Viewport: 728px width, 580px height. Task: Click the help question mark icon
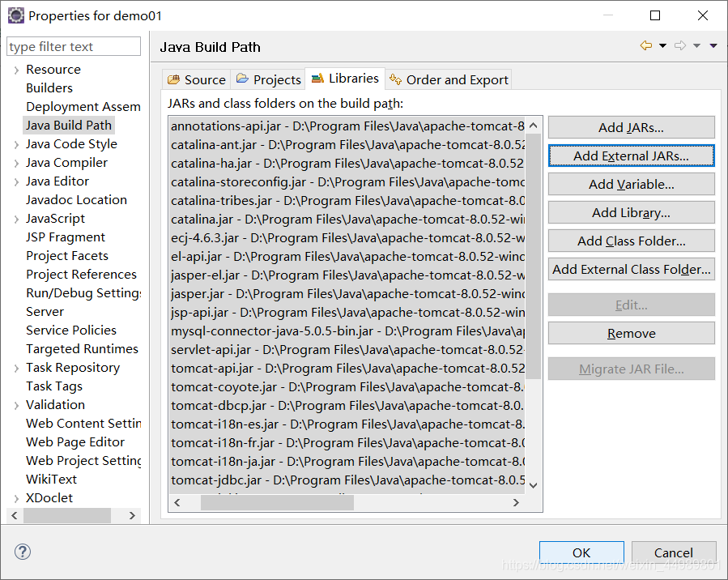23,552
